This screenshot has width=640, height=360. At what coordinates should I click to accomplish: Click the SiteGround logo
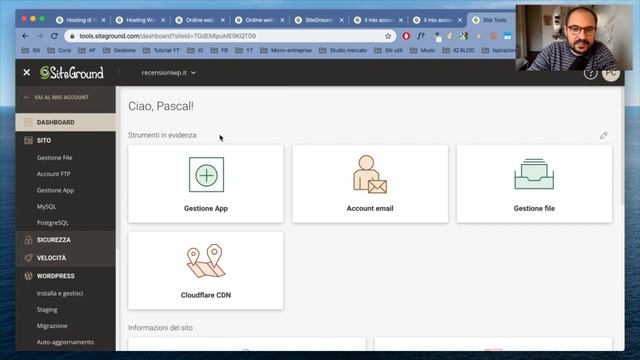pyautogui.click(x=72, y=73)
